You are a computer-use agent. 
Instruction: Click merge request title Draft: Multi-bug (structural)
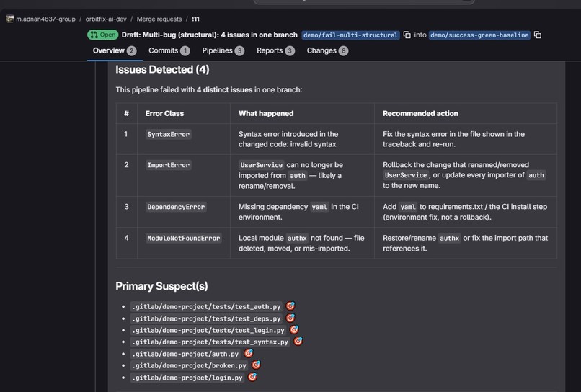[x=210, y=35]
